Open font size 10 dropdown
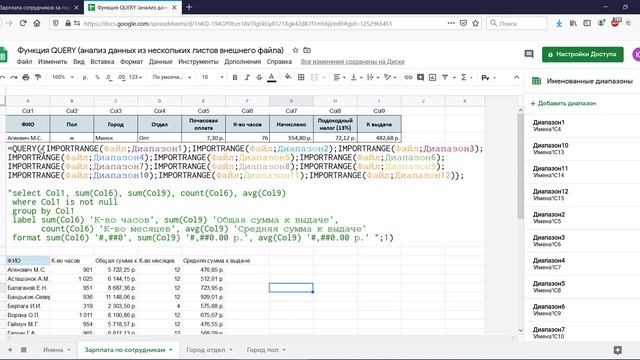The image size is (640, 360). (212, 77)
